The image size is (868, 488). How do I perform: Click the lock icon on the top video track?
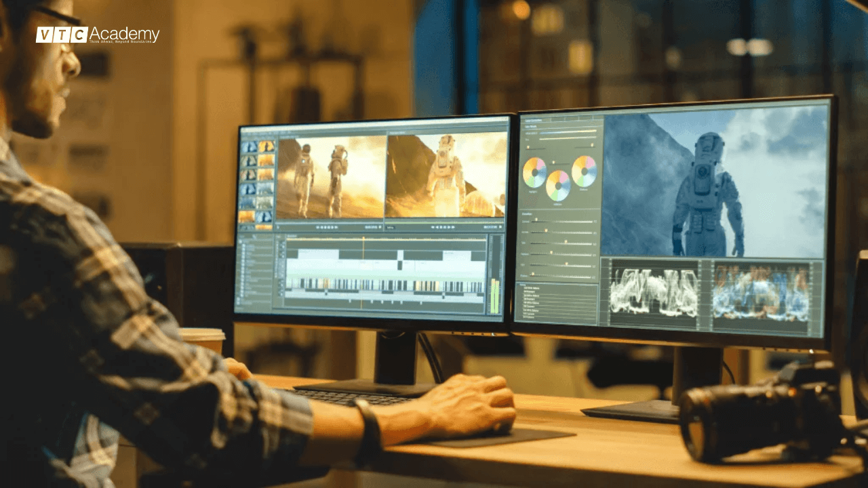pos(284,245)
